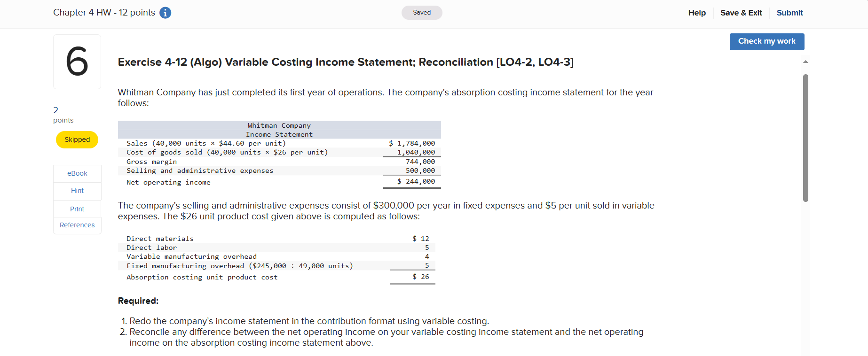This screenshot has width=868, height=356.
Task: Click the scroll up arrow above the scrollbar
Action: tap(805, 62)
